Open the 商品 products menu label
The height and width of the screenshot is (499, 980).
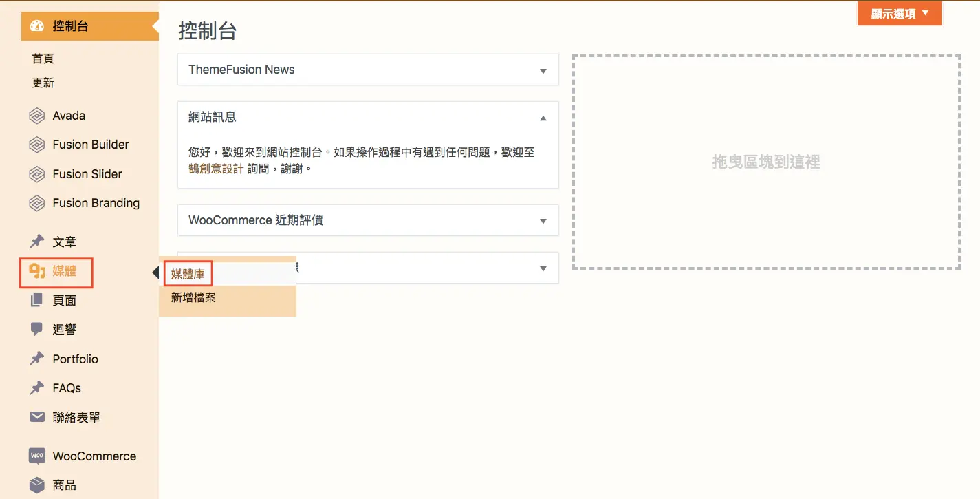65,485
